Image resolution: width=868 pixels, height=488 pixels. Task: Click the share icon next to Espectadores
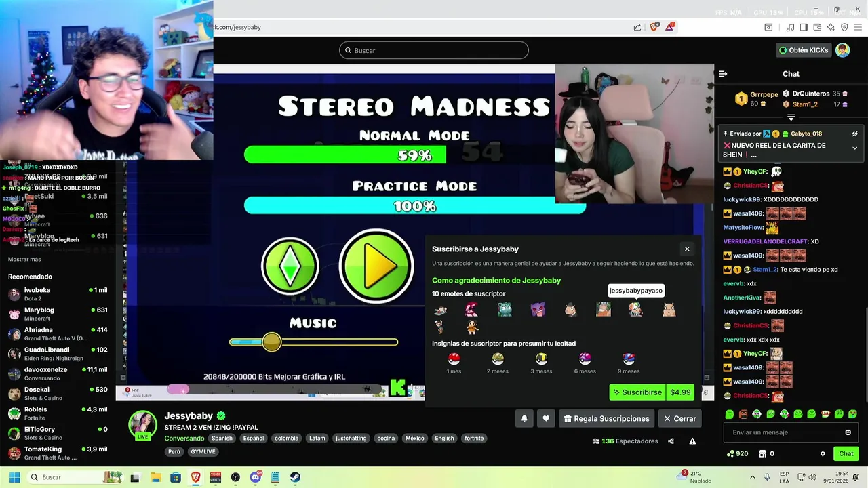[x=671, y=441]
